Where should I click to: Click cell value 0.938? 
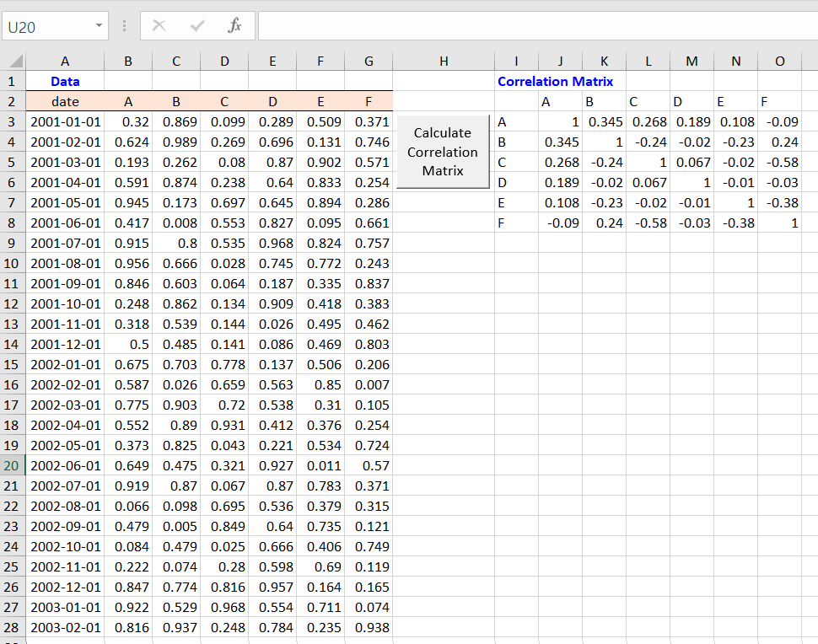pos(369,627)
